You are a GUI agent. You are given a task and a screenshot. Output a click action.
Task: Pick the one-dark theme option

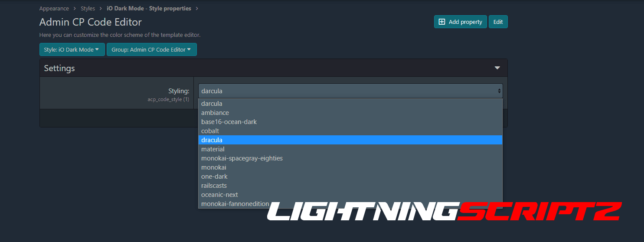click(214, 177)
